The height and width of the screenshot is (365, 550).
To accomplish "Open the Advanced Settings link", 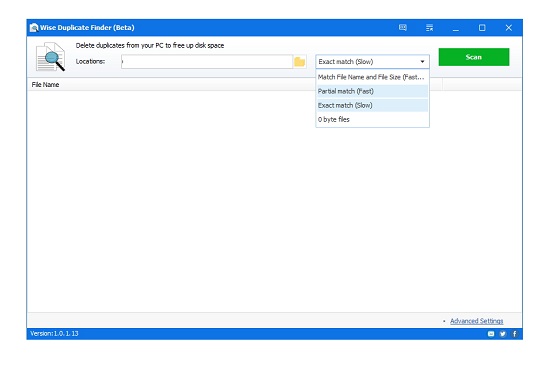I will click(476, 321).
